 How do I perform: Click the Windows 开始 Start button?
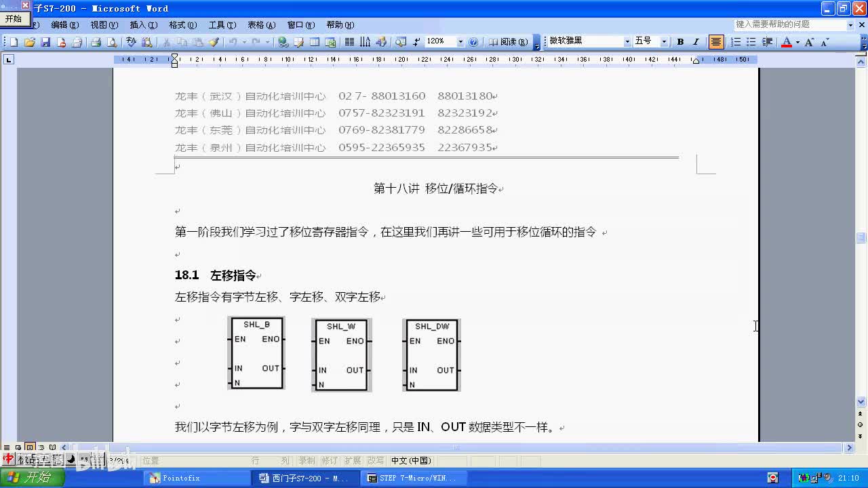pyautogui.click(x=32, y=478)
